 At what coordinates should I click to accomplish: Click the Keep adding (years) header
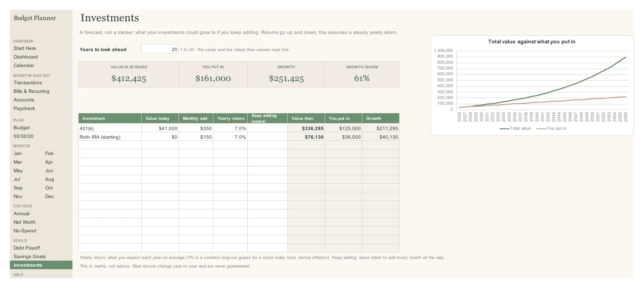(x=268, y=118)
